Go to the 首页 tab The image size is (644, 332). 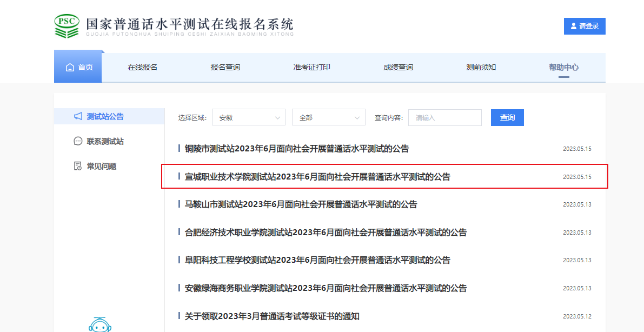[x=78, y=68]
